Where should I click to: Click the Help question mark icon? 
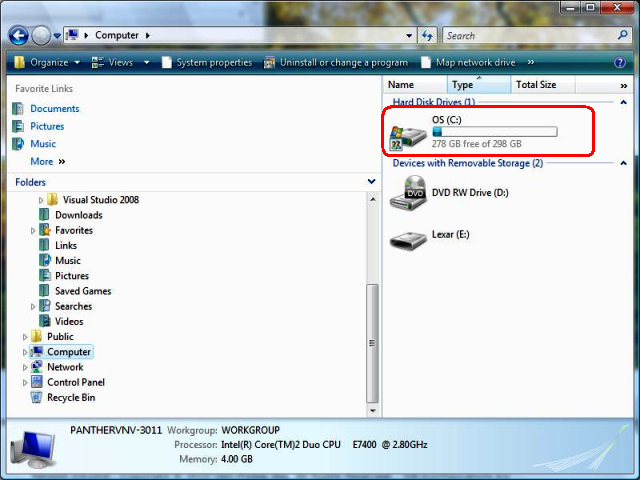623,62
